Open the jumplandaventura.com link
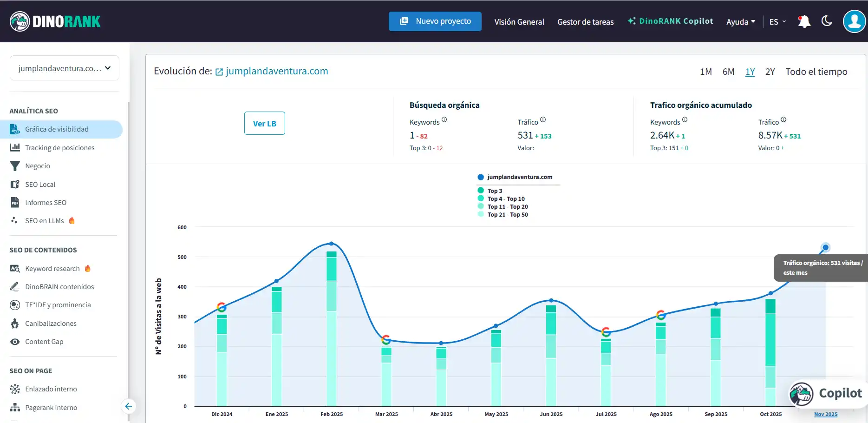 pos(277,71)
